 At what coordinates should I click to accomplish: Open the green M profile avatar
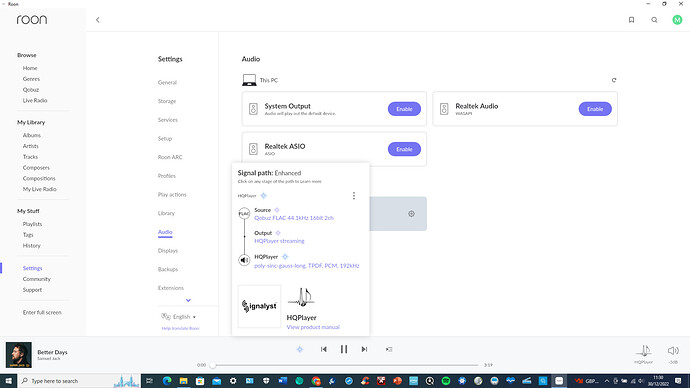(677, 20)
